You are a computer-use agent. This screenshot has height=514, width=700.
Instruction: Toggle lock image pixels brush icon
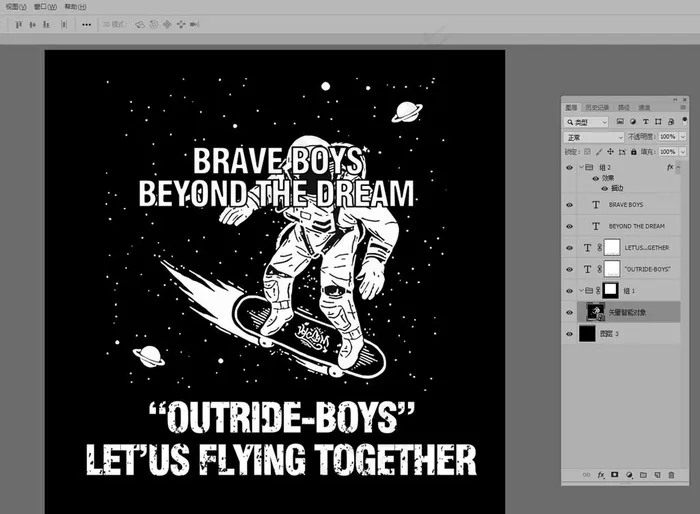pos(599,152)
